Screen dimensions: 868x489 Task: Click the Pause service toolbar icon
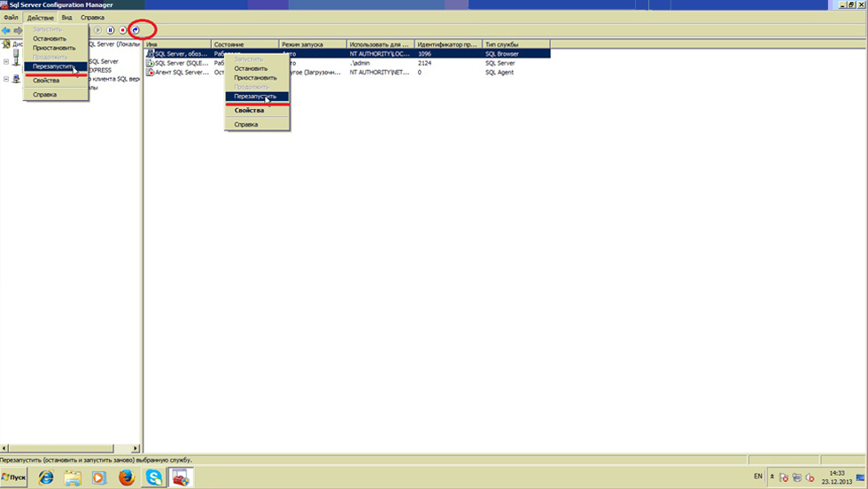tap(110, 30)
